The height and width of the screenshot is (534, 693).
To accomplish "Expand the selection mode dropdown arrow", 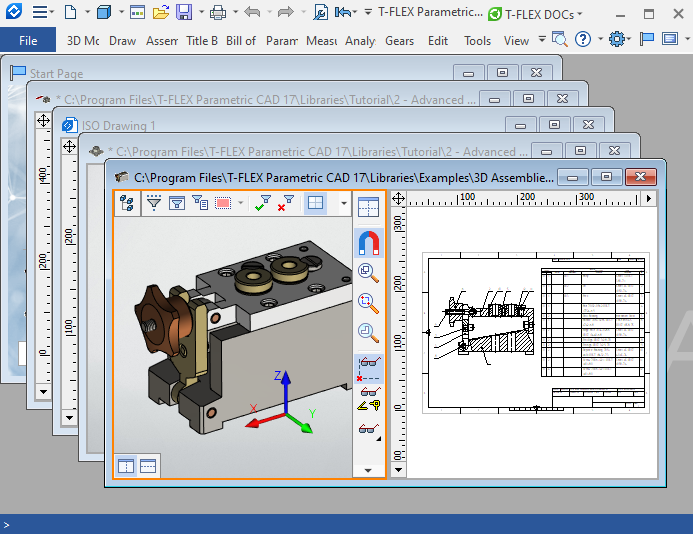I will [x=241, y=203].
